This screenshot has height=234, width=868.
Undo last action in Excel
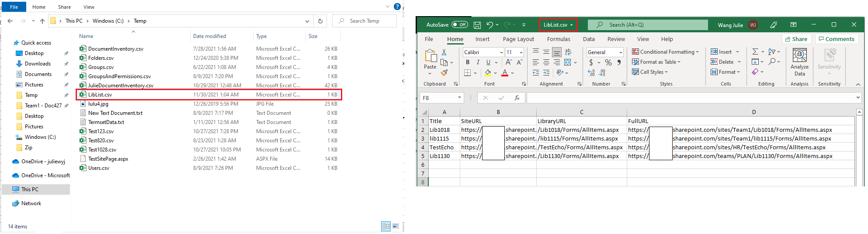coord(490,25)
